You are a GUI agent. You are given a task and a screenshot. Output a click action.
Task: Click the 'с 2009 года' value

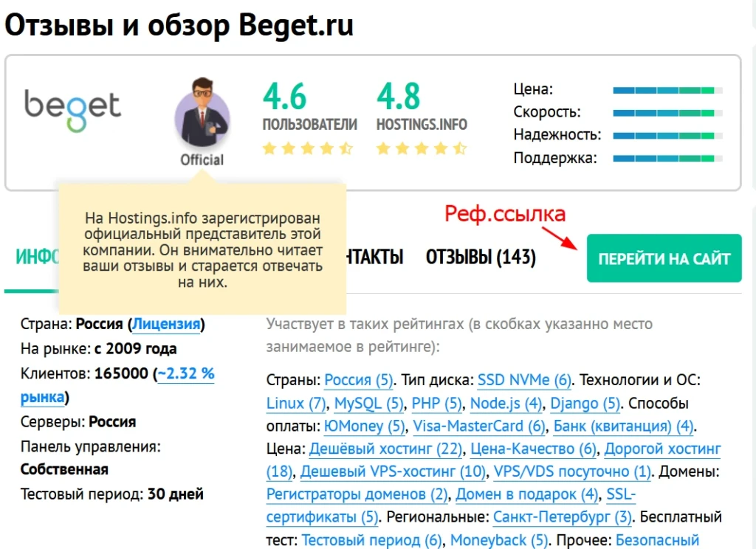pos(136,348)
